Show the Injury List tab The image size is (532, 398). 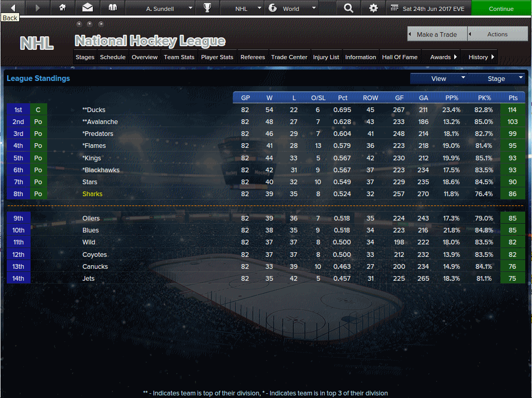[326, 57]
